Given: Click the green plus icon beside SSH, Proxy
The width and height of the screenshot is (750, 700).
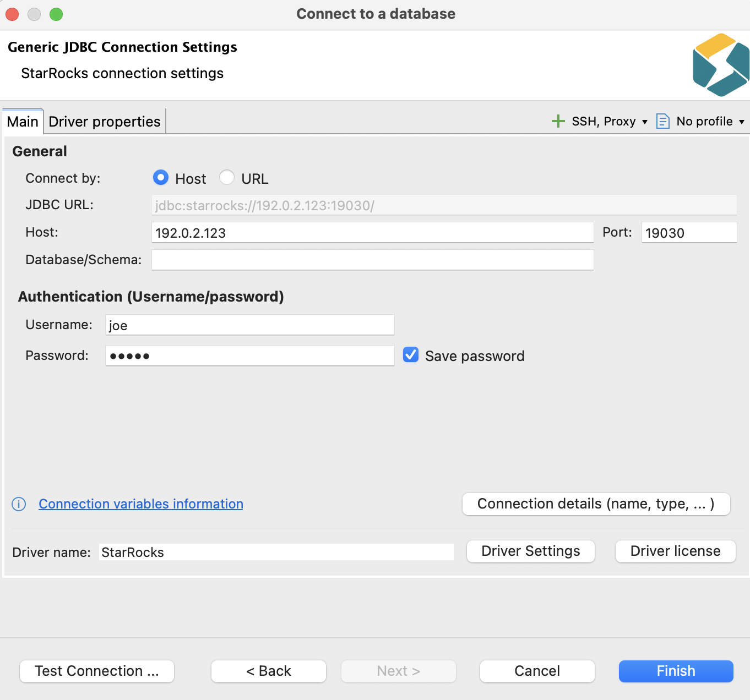Looking at the screenshot, I should 558,121.
